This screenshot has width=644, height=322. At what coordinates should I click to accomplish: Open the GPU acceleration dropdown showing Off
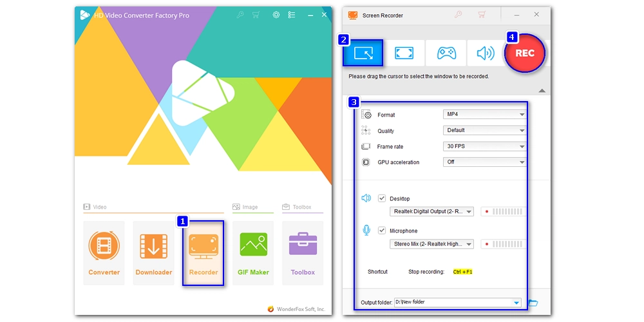point(485,162)
